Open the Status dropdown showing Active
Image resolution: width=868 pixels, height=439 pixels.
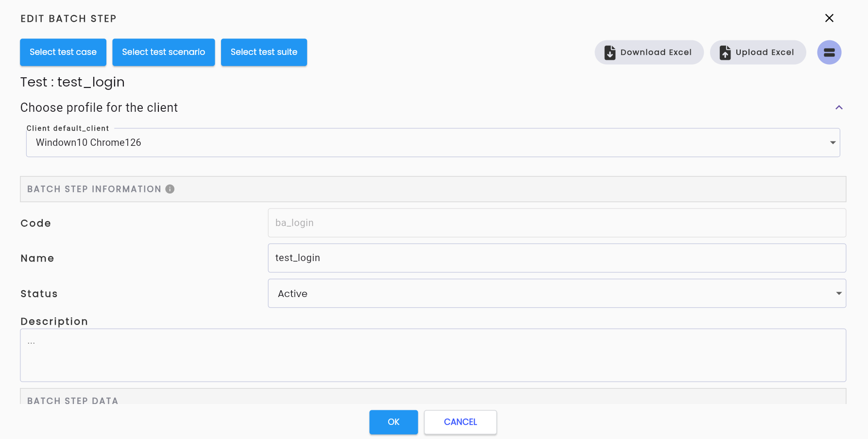[557, 293]
